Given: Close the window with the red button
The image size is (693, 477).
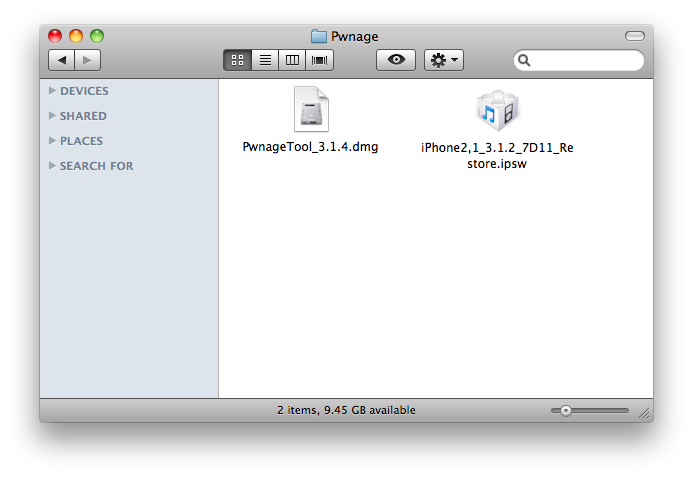Looking at the screenshot, I should point(55,36).
